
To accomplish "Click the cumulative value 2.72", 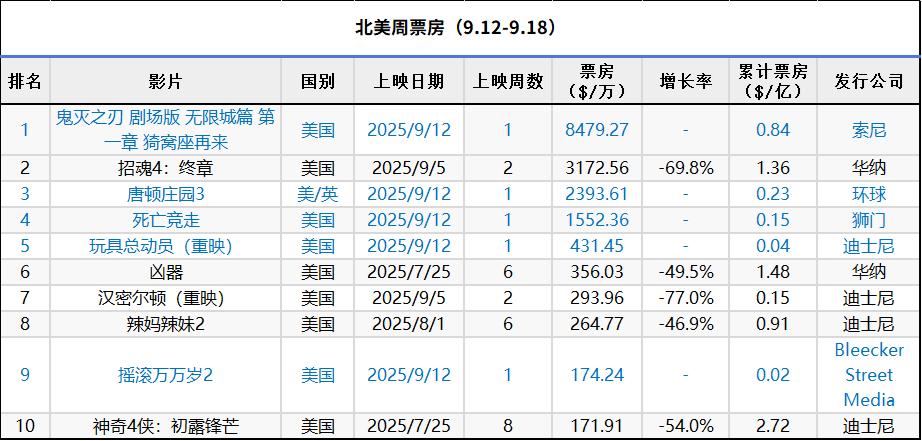I will tap(773, 426).
